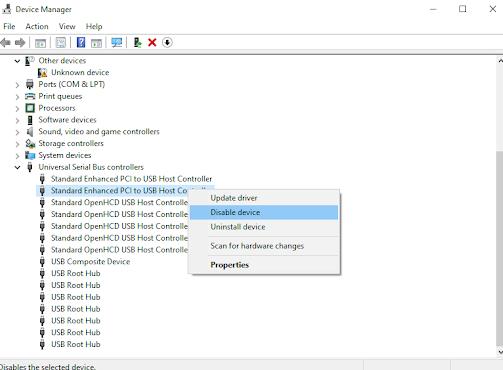Select the Software devices icon
This screenshot has width=503, height=370.
pyautogui.click(x=30, y=120)
